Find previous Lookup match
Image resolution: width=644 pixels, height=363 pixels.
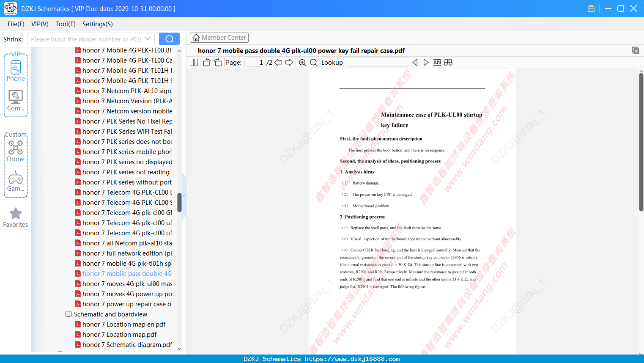click(415, 63)
